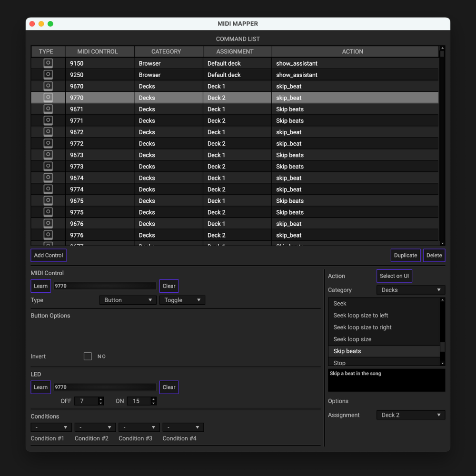This screenshot has height=476, width=476.
Task: Increase the LED OFF value stepper
Action: tap(101, 399)
